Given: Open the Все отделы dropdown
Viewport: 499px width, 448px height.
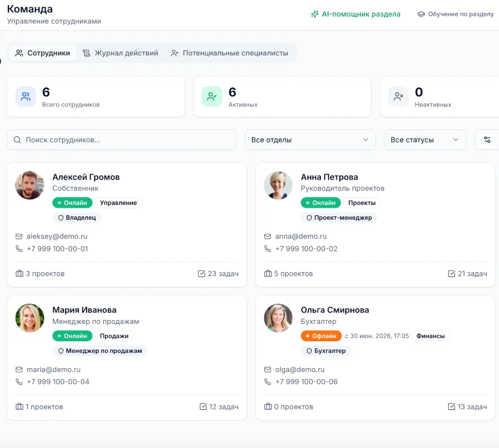Looking at the screenshot, I should pos(310,139).
